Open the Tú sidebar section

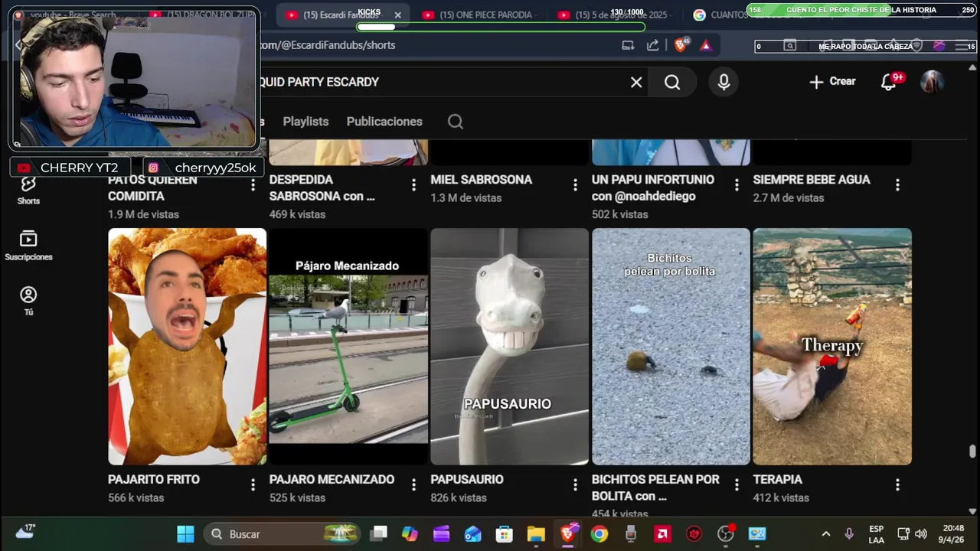tap(28, 301)
